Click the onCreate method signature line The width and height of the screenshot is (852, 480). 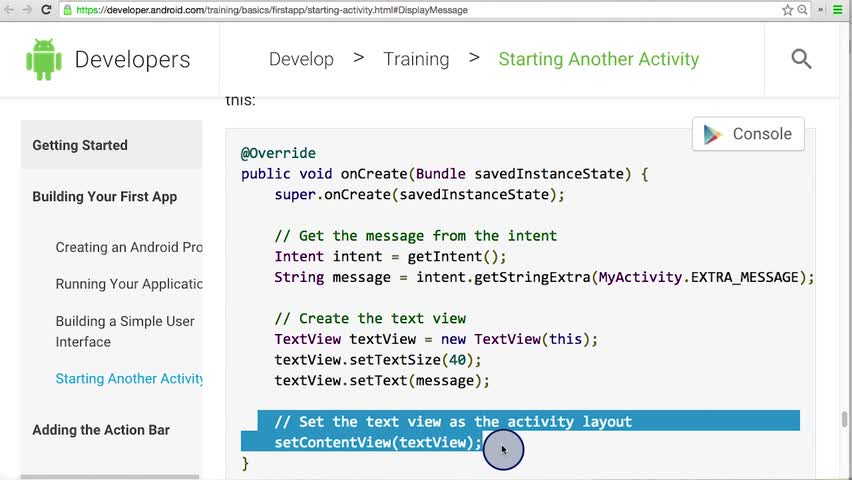[444, 174]
